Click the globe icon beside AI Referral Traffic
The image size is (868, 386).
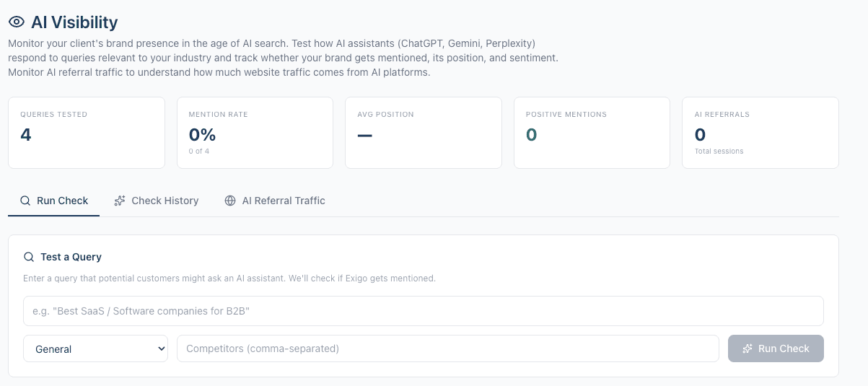click(x=230, y=201)
